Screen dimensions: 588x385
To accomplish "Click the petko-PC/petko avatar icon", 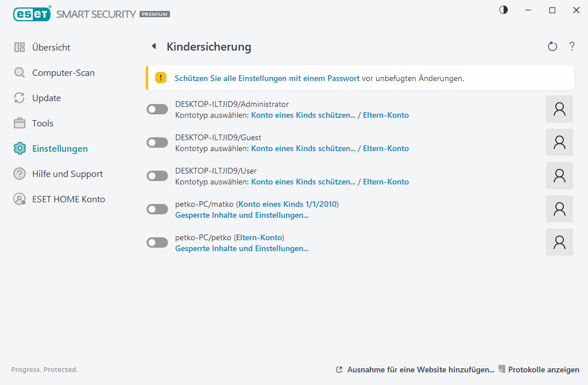I will point(559,242).
